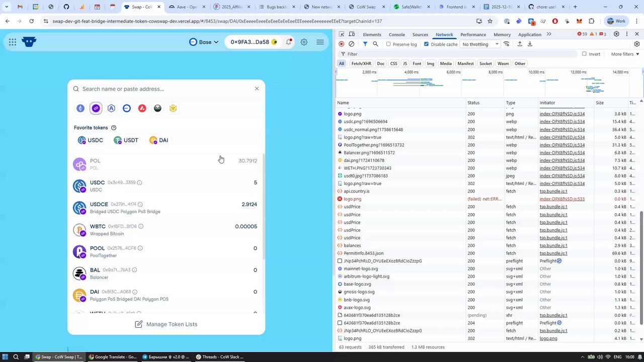The width and height of the screenshot is (644, 362).
Task: Switch to the Application tab
Action: pos(529,34)
